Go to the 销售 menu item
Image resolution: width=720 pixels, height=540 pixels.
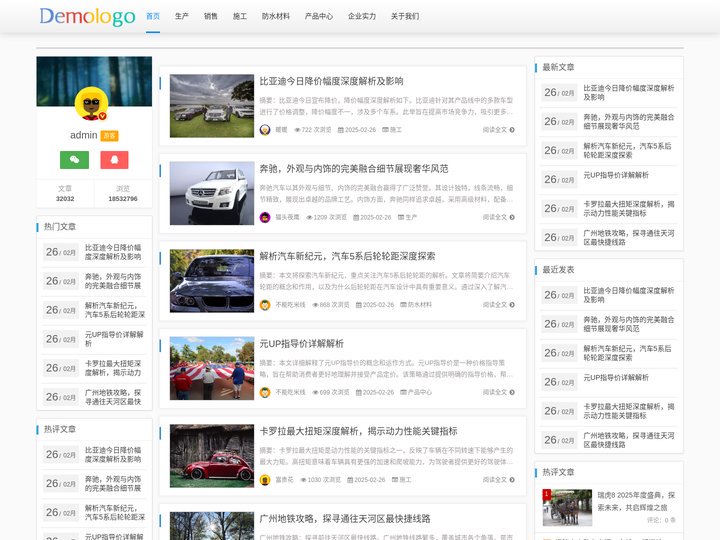[211, 16]
